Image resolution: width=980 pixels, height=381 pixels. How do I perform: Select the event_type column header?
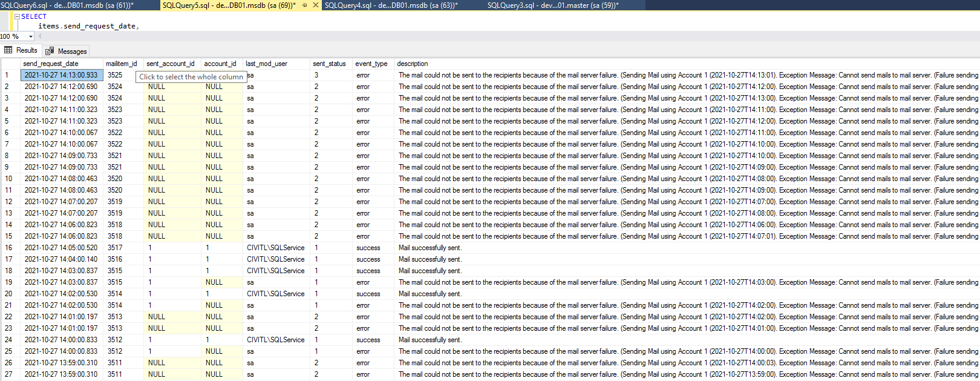(x=373, y=64)
